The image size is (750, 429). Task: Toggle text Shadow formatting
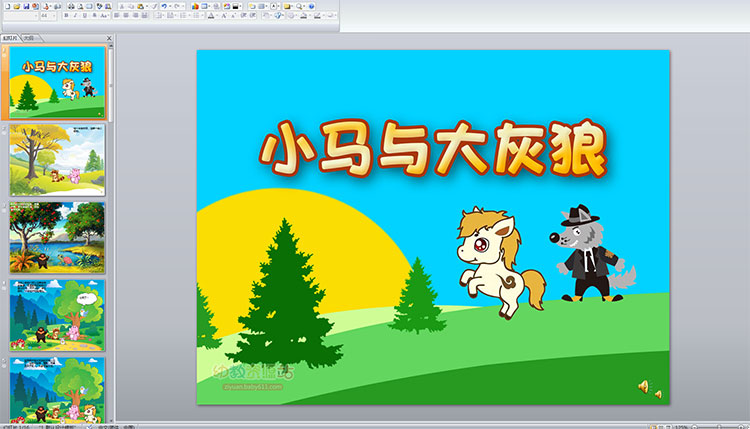94,16
